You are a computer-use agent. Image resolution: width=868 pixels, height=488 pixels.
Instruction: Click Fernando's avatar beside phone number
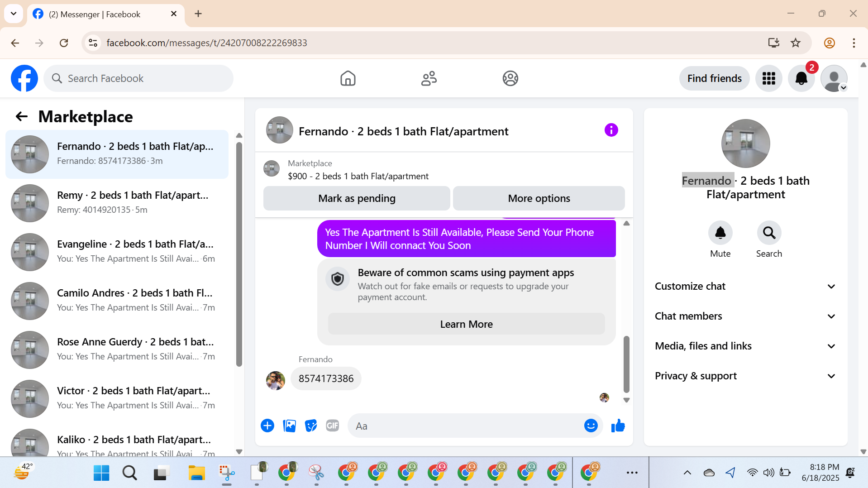tap(275, 380)
